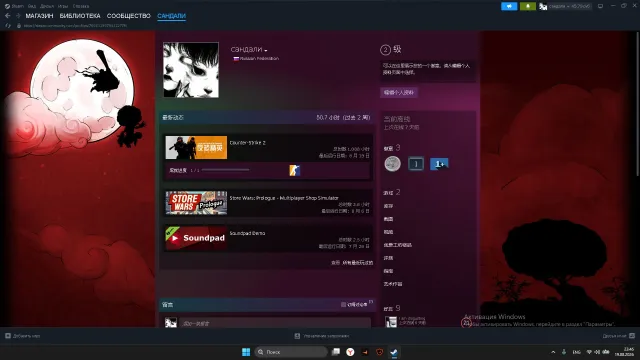Open the БИБЛИОТЕКА tab
640x360 pixels.
tap(80, 16)
